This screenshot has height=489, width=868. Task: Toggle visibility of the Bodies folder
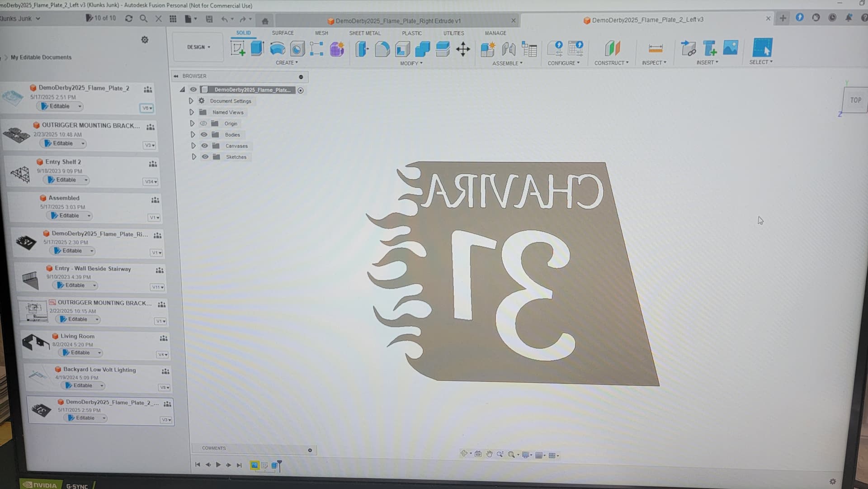[204, 134]
